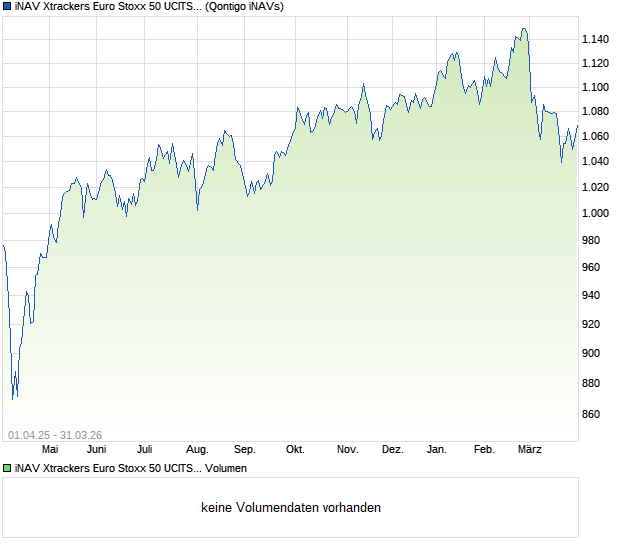Click the 860 y-axis value

[x=591, y=414]
